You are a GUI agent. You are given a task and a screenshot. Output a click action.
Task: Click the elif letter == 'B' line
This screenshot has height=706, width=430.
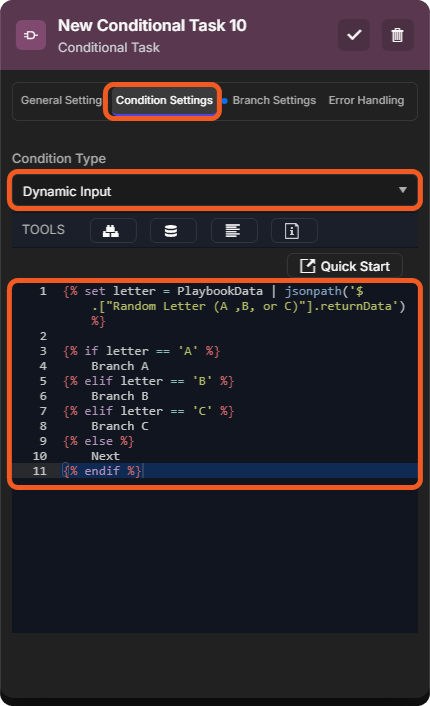point(149,381)
